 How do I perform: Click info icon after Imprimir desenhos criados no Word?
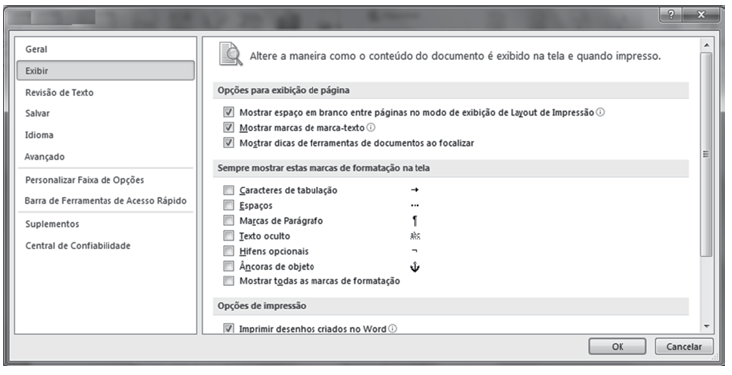393,329
